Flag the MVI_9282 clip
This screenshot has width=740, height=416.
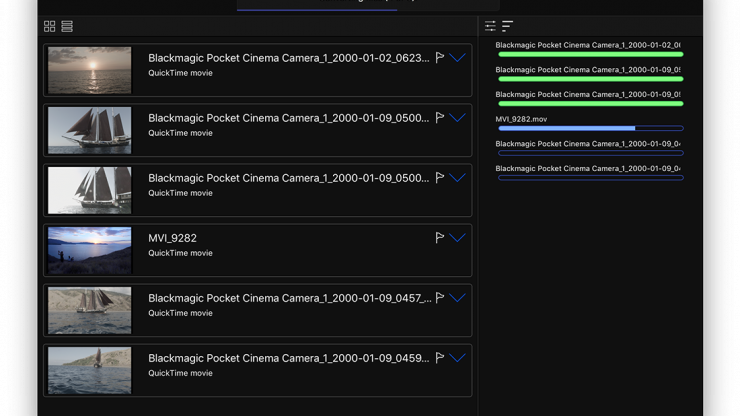pyautogui.click(x=439, y=238)
